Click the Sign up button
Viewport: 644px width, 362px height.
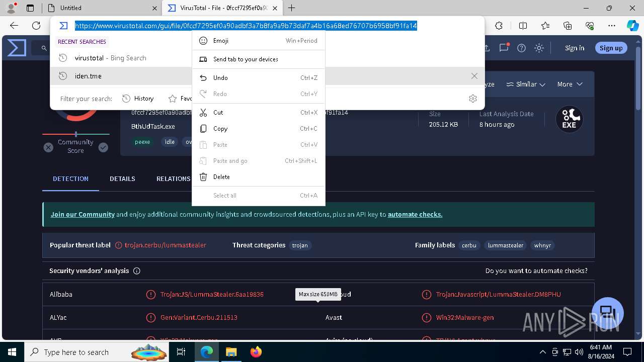coord(611,48)
